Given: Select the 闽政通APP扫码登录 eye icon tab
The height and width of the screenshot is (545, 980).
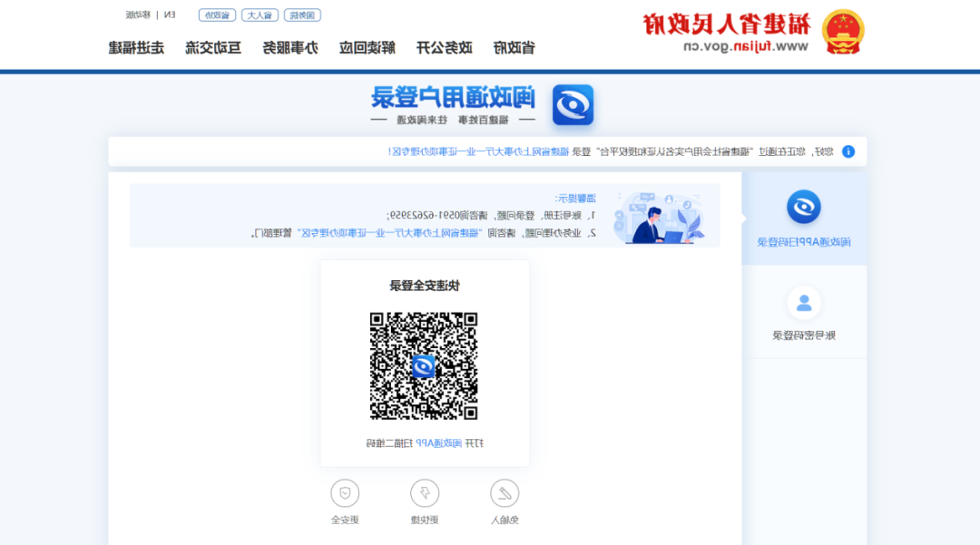Looking at the screenshot, I should tap(804, 207).
